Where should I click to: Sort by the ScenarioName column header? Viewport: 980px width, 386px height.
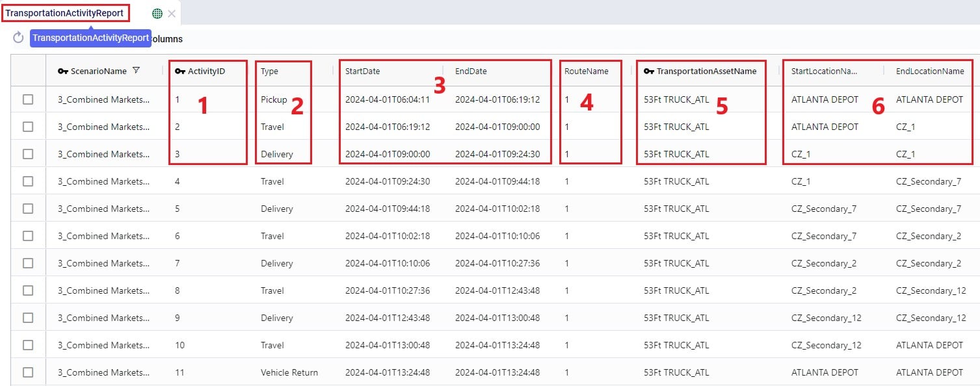tap(98, 71)
